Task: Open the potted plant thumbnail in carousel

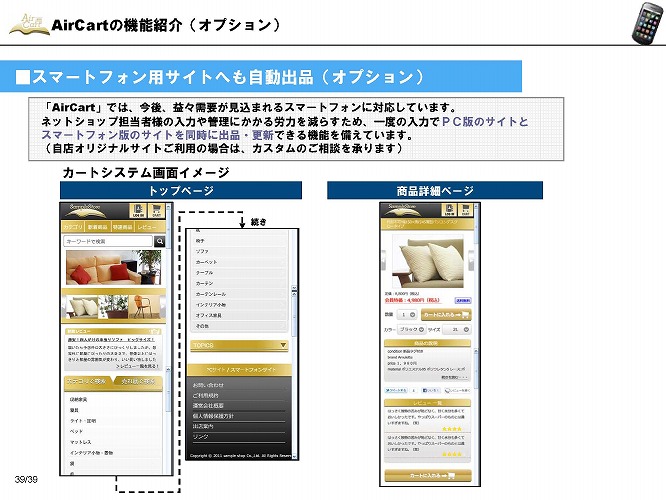Action: 113,306
